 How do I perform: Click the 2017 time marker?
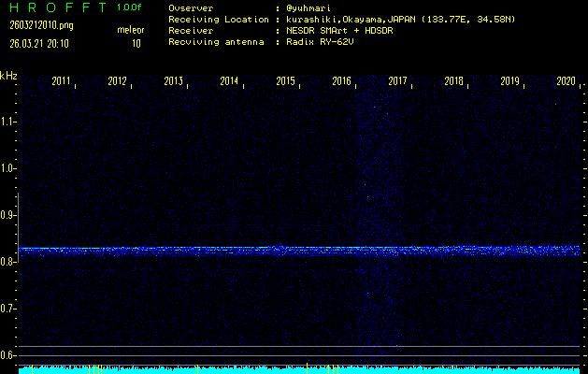pos(398,82)
